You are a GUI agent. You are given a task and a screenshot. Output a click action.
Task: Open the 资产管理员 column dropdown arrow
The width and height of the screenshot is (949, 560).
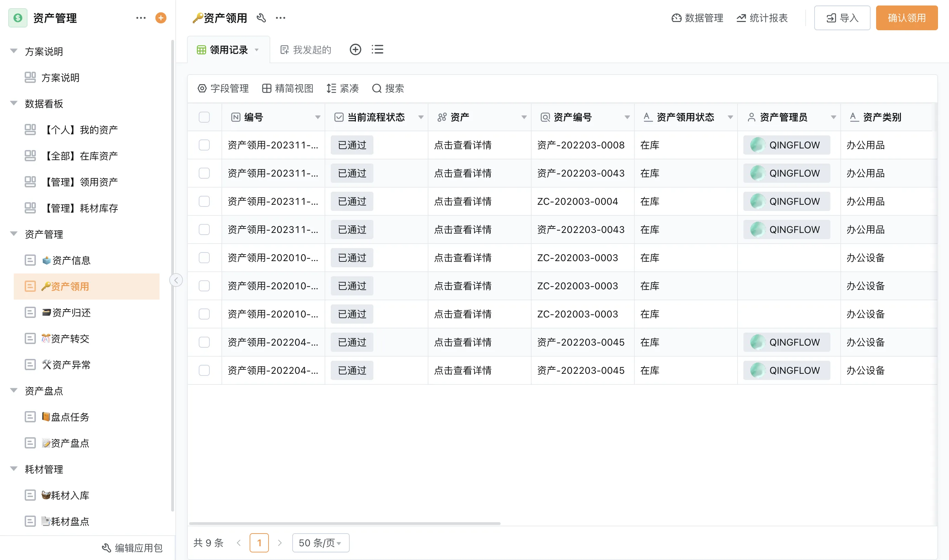pos(833,117)
